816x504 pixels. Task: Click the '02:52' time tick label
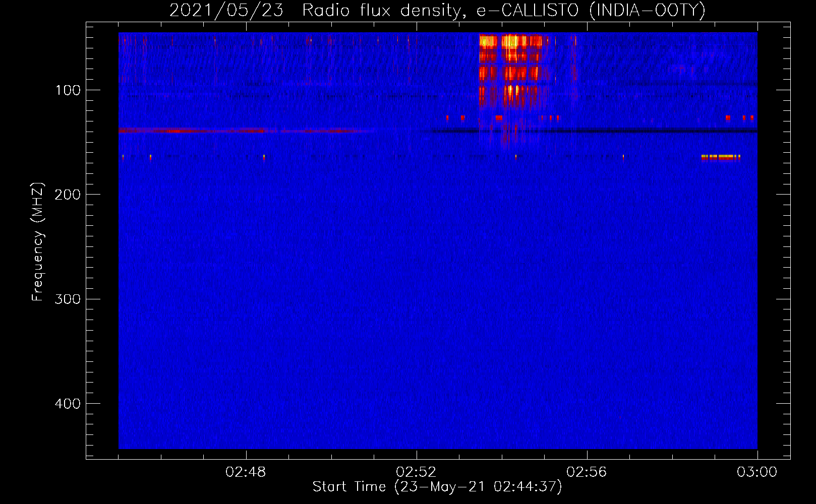416,472
